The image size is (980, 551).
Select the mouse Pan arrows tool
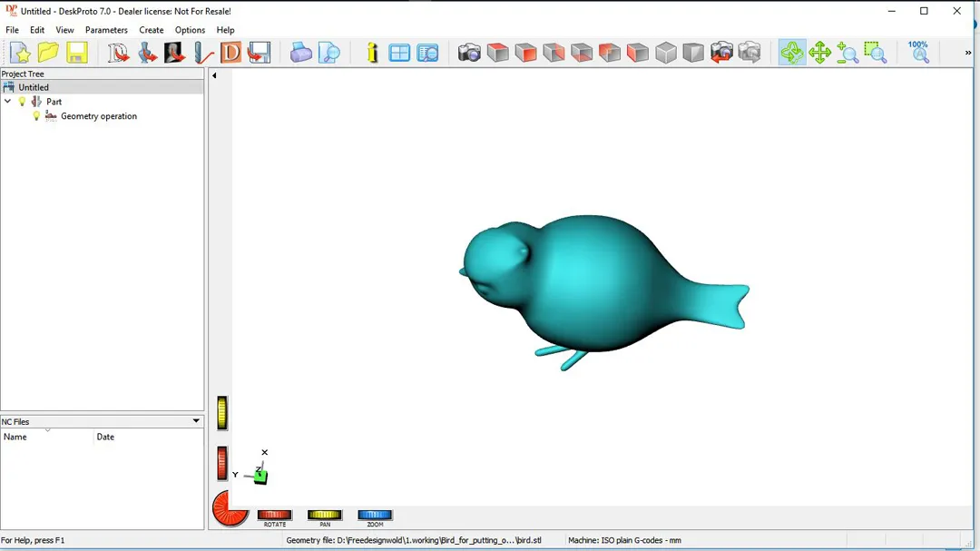tap(820, 53)
